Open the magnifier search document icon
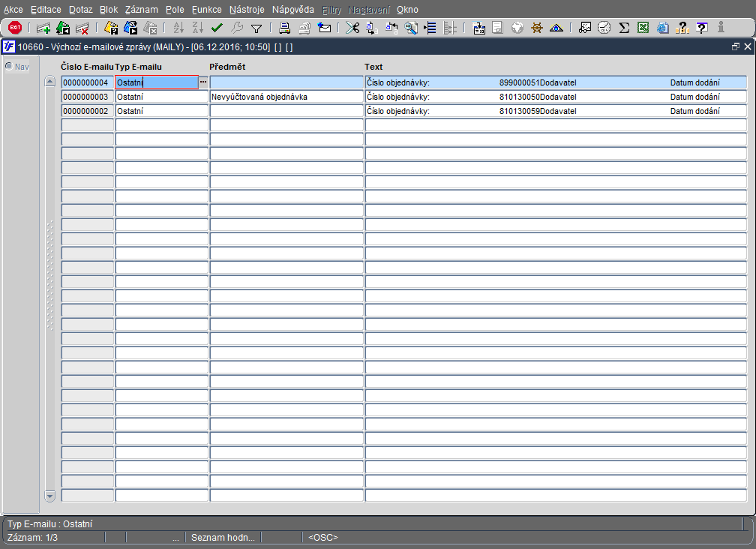Viewport: 756px width, 549px height. 411,28
